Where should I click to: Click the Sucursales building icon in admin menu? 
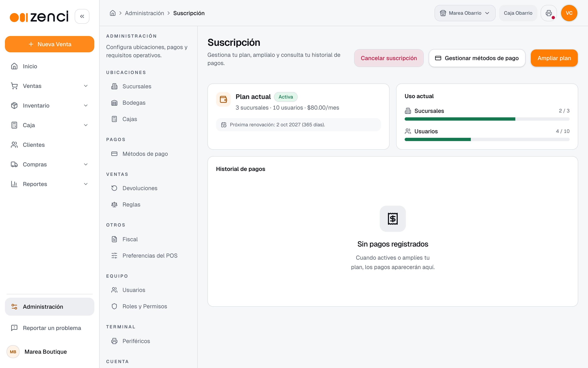coord(115,86)
